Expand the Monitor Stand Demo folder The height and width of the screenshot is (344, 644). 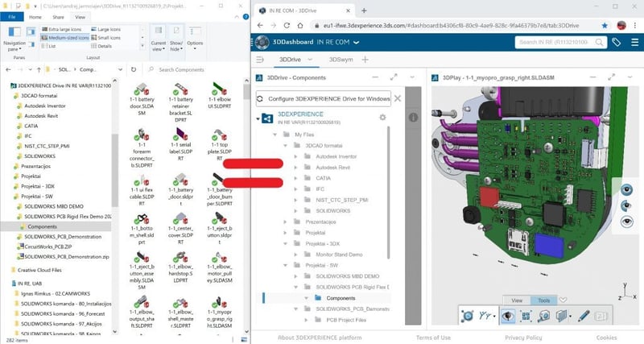(x=295, y=255)
